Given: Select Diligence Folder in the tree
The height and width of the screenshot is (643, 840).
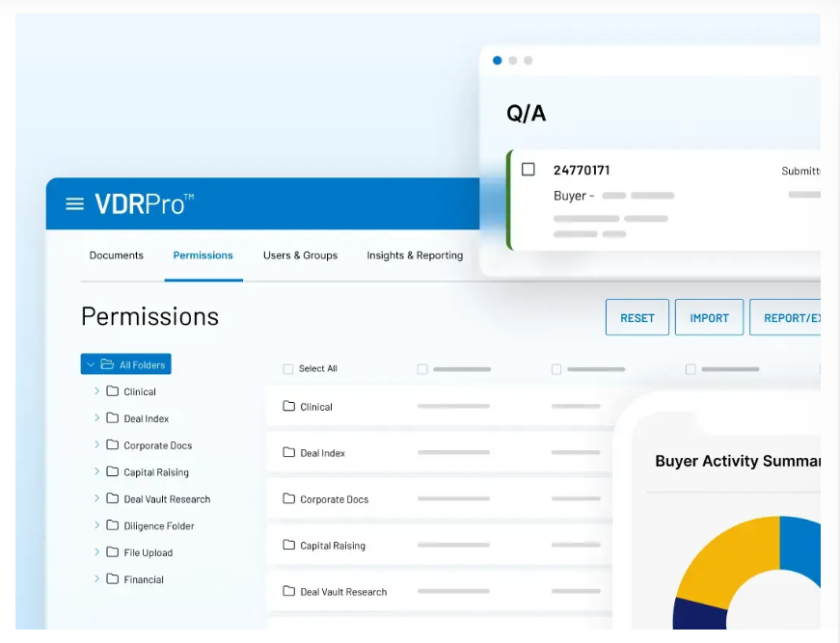Looking at the screenshot, I should (159, 525).
